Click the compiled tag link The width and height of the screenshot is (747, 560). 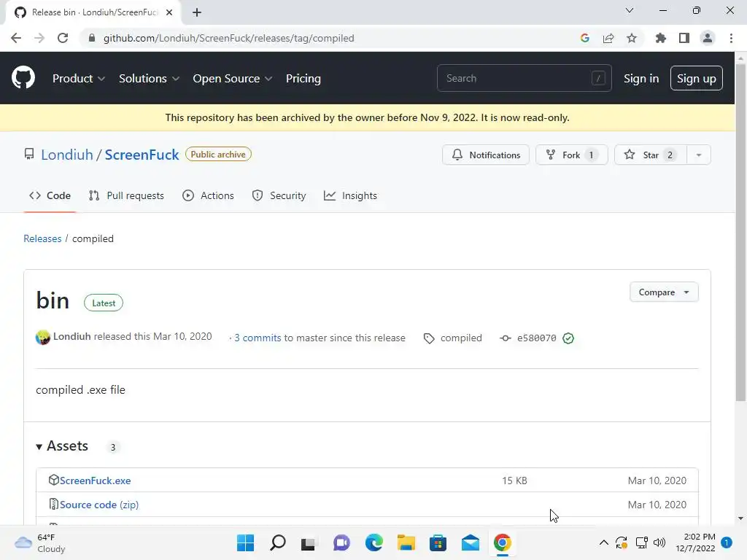pos(461,338)
